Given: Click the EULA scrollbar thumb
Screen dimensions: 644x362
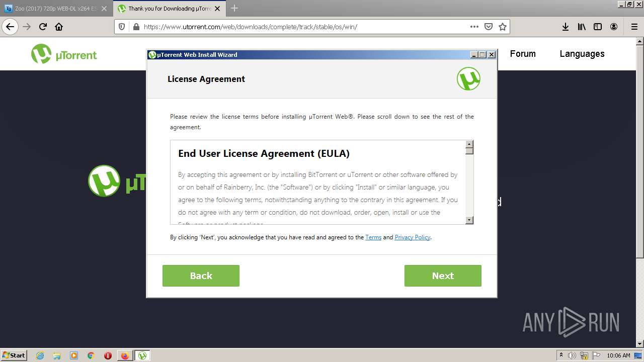Looking at the screenshot, I should click(x=469, y=151).
